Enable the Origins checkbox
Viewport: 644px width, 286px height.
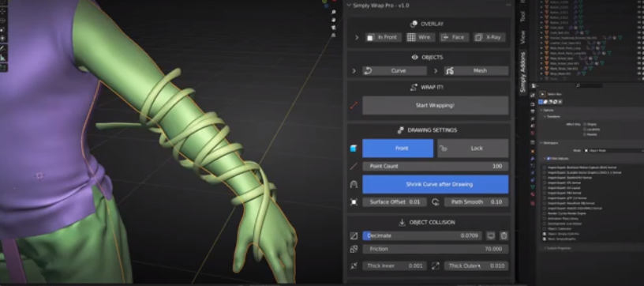pos(585,124)
